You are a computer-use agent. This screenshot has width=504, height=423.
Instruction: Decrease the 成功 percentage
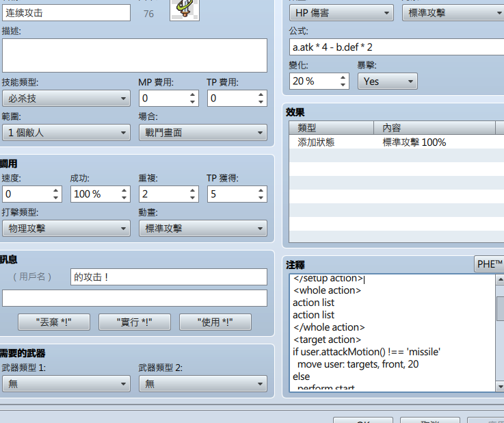(x=124, y=198)
